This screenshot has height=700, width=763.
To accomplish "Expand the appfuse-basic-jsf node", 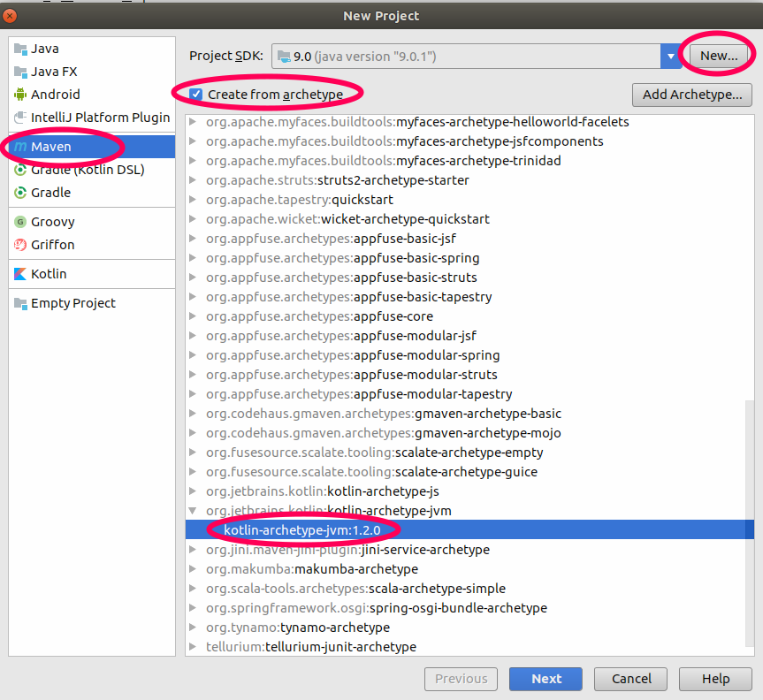I will (193, 239).
